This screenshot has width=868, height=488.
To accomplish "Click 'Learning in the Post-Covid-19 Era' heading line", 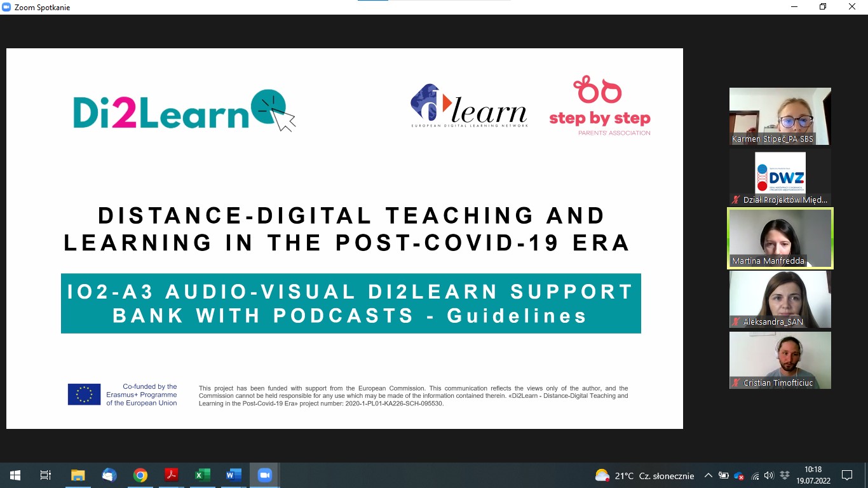I will pos(347,243).
